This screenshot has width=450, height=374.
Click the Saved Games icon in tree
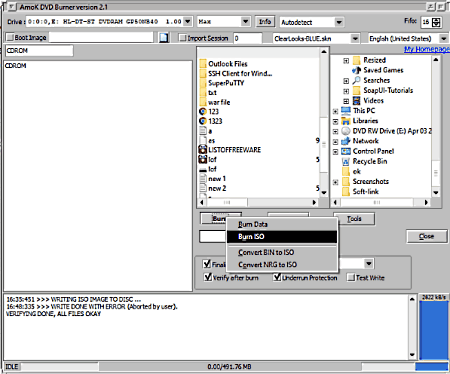(356, 70)
